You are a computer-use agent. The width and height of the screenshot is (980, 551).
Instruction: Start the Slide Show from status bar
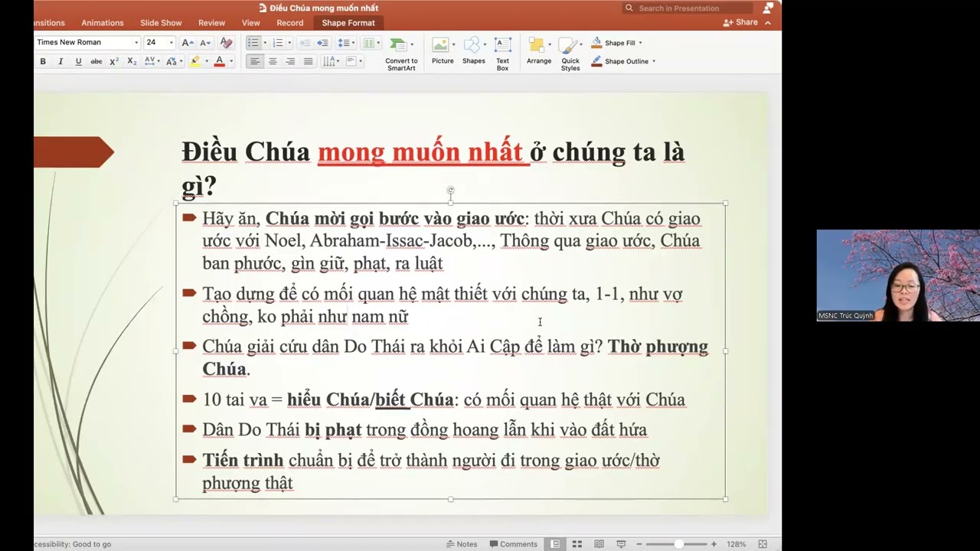click(x=622, y=544)
